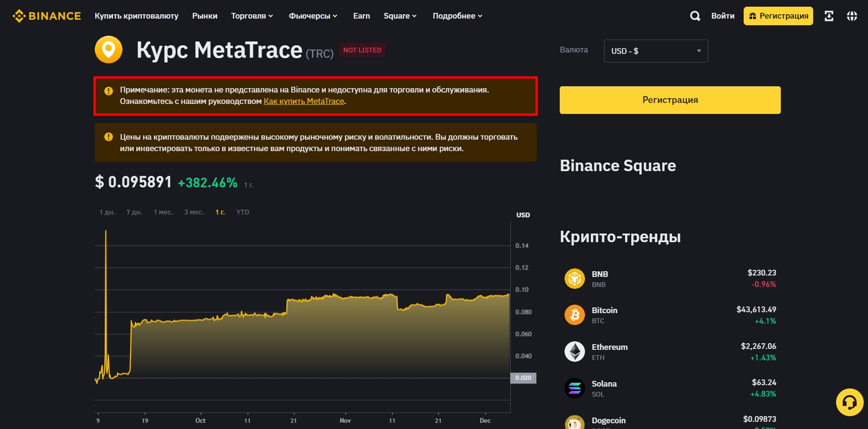Click the Bitcoin coin icon
The height and width of the screenshot is (429, 868).
pos(575,315)
